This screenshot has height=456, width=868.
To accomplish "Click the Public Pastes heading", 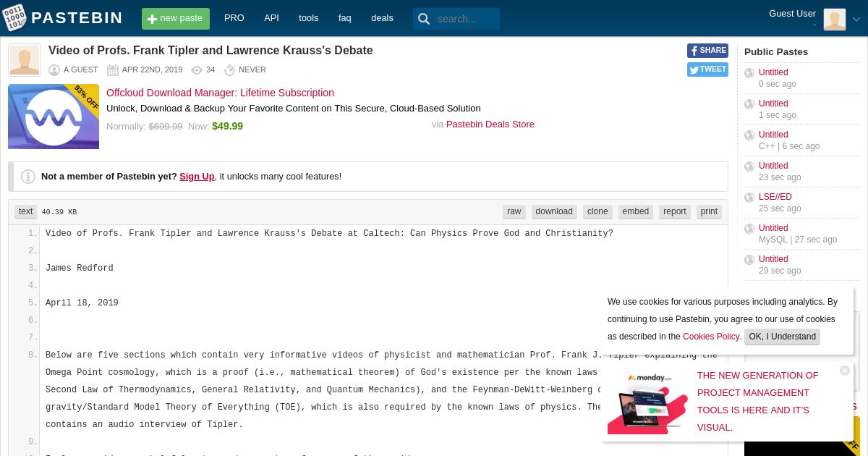I will (776, 51).
